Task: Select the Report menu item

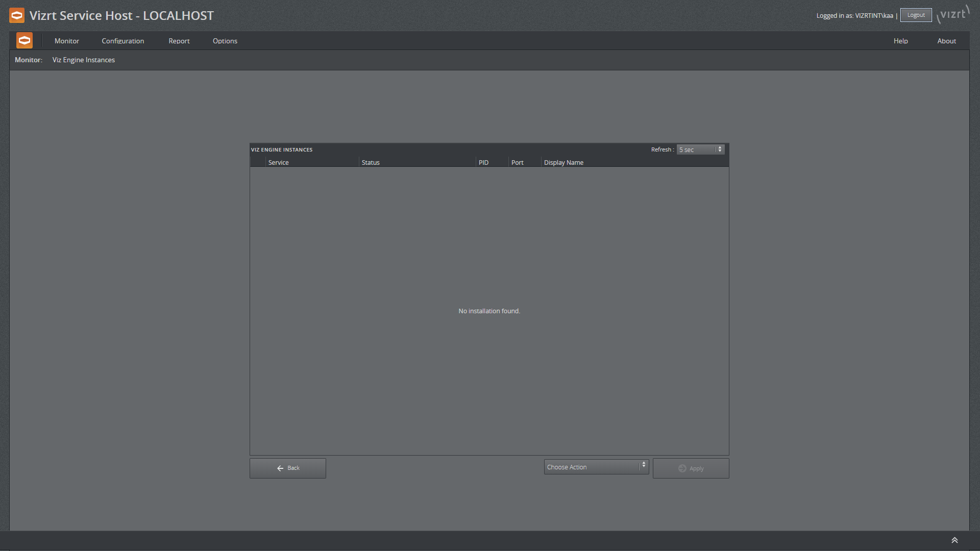Action: coord(179,41)
